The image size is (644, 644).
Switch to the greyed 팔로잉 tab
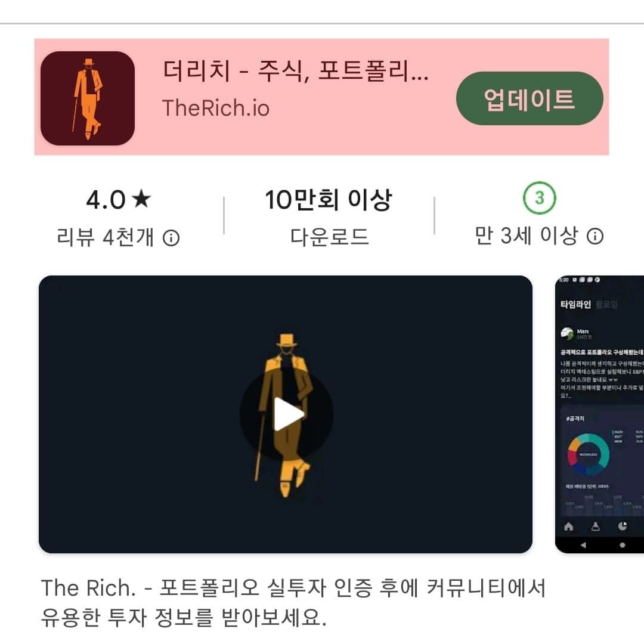tap(606, 305)
